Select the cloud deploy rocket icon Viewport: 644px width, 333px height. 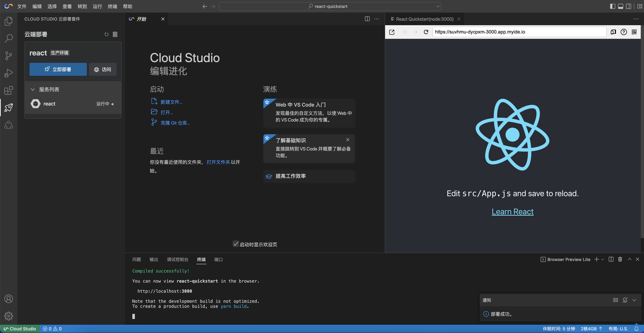(8, 107)
